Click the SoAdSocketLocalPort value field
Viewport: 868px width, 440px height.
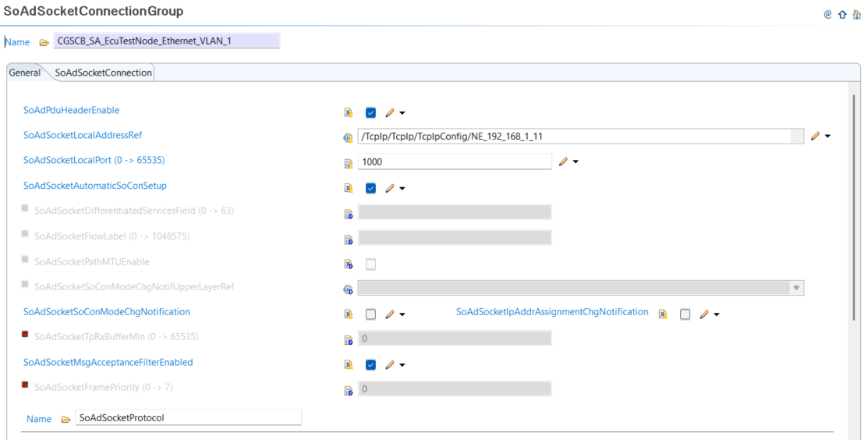tap(454, 161)
